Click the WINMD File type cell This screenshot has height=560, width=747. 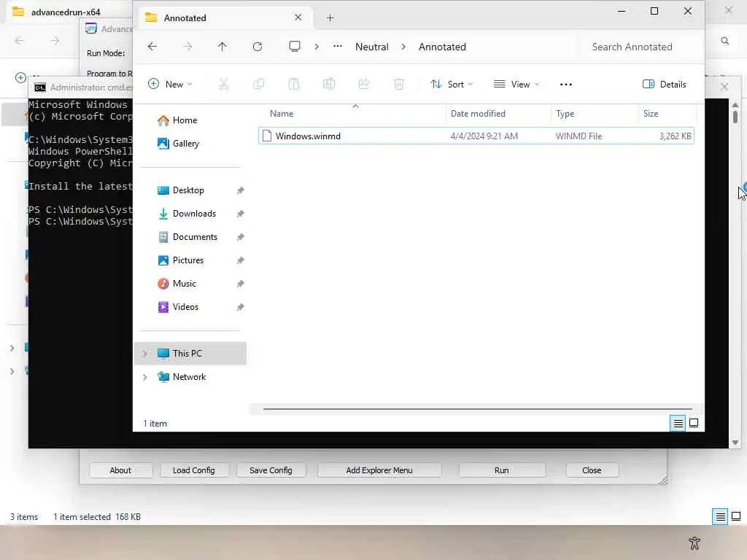(578, 136)
